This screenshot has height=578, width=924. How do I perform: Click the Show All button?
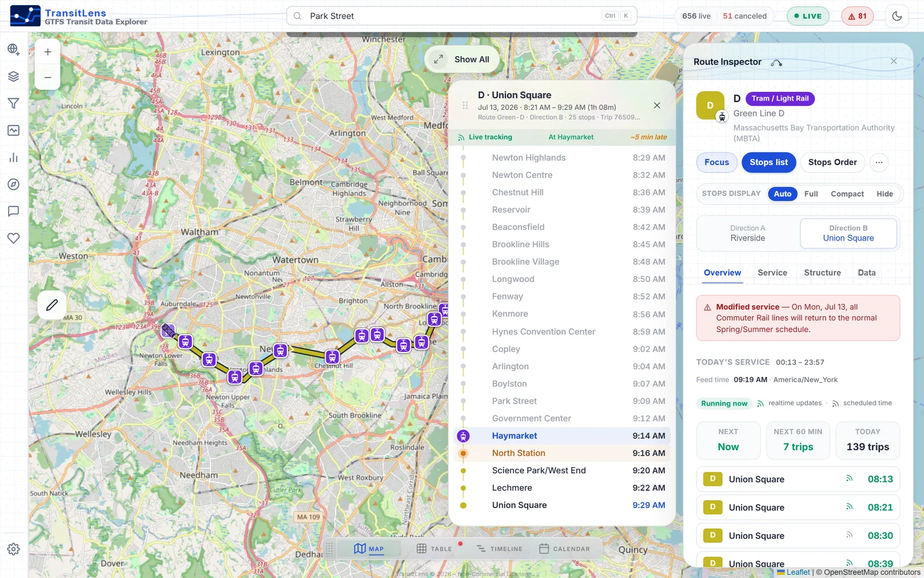[462, 60]
